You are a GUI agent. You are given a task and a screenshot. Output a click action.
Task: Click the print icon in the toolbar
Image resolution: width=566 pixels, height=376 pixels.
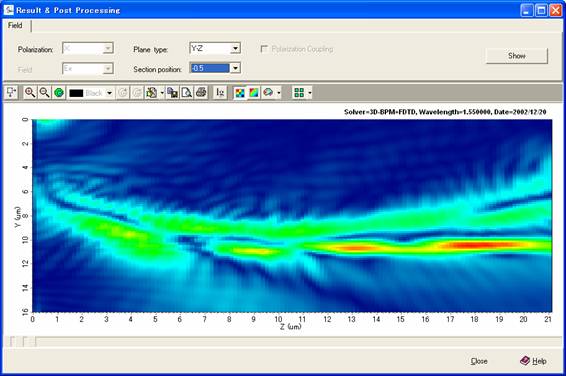pyautogui.click(x=201, y=93)
